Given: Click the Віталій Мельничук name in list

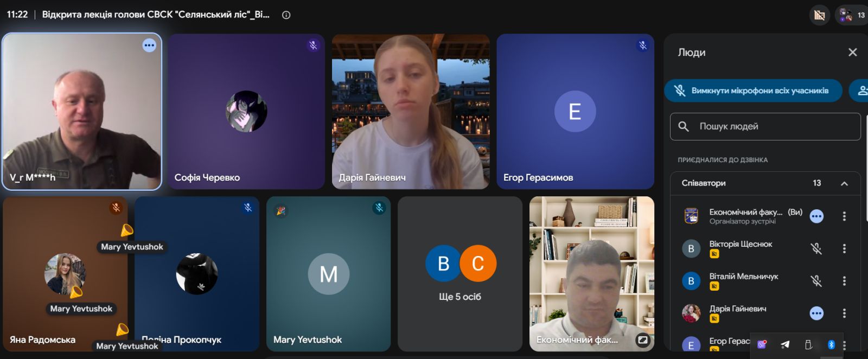Looking at the screenshot, I should coord(744,277).
